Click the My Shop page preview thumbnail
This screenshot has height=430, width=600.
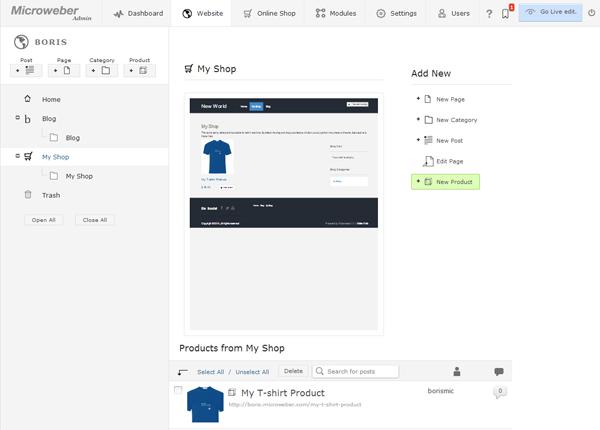284,214
